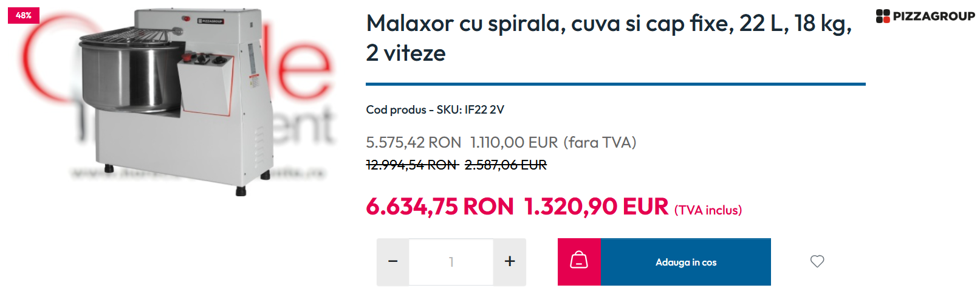Click the quantity input field
This screenshot has height=302, width=980.
tap(451, 262)
